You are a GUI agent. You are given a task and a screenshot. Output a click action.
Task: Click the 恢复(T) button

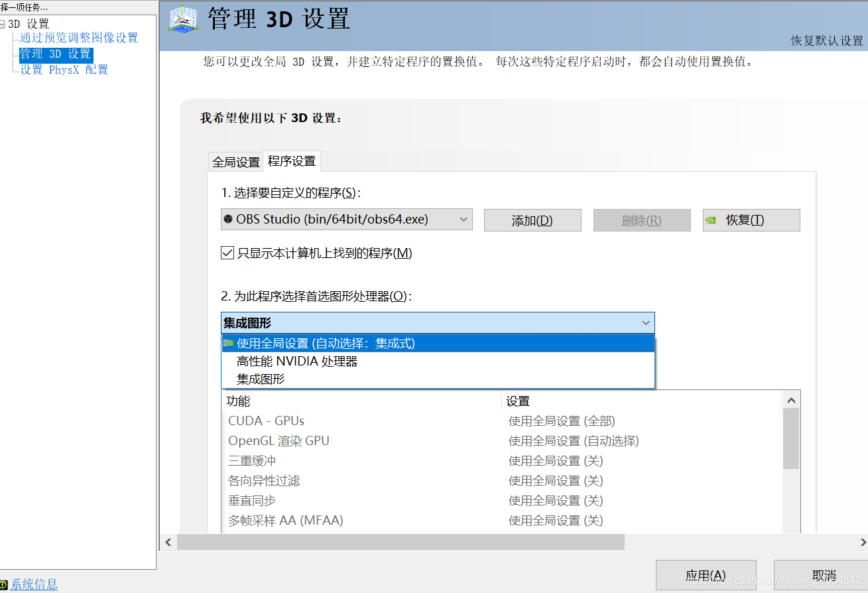click(x=751, y=220)
